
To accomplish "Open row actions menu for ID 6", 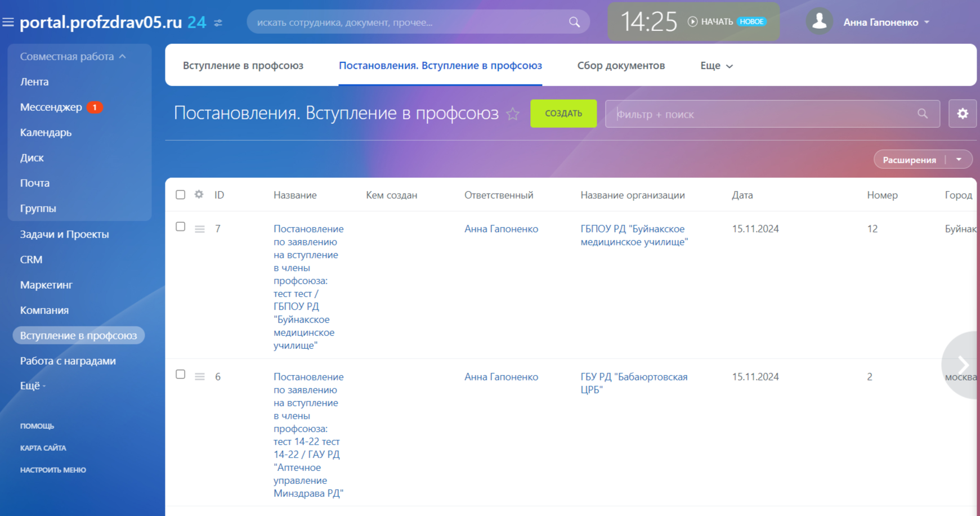I will coord(199,376).
